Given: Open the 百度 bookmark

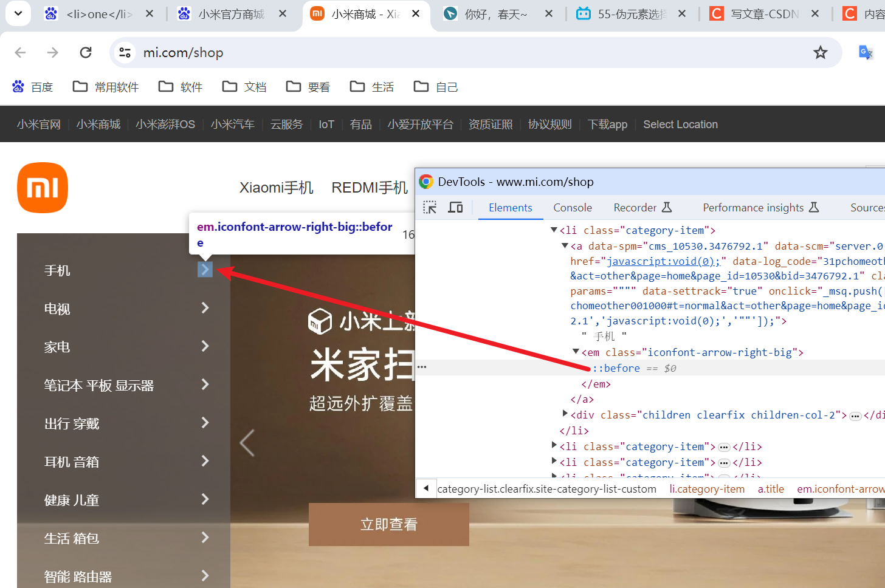Looking at the screenshot, I should click(x=33, y=87).
